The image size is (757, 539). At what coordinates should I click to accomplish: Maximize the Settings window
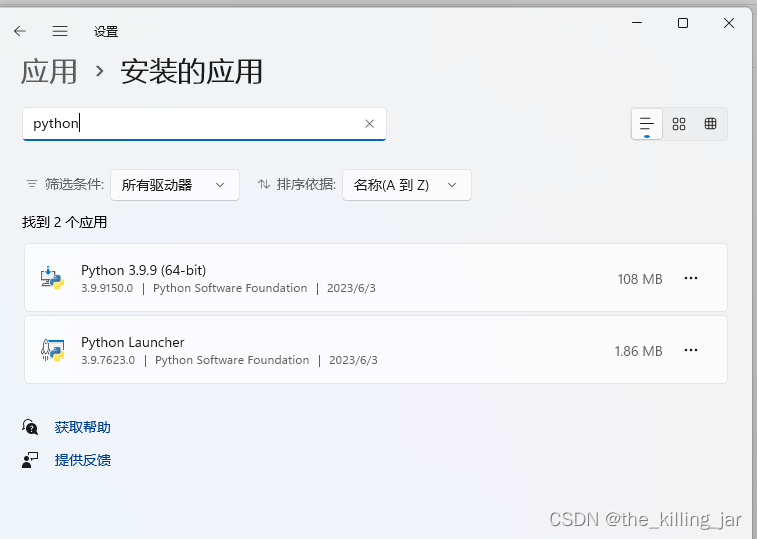click(683, 23)
